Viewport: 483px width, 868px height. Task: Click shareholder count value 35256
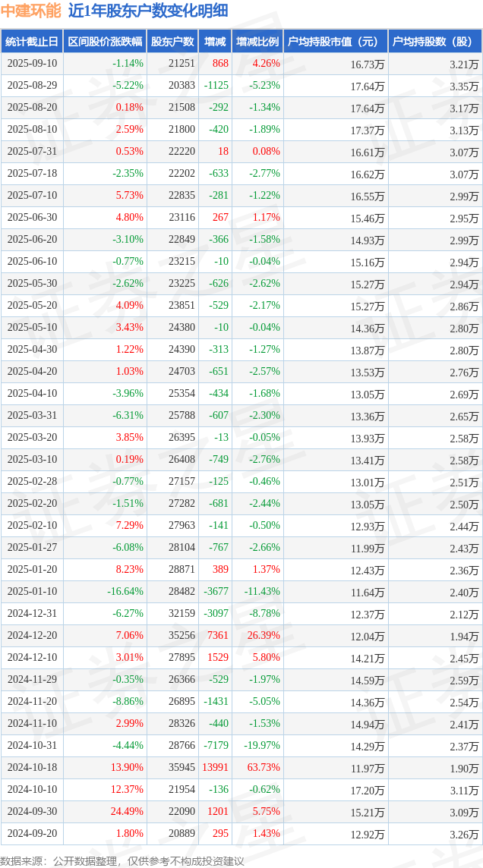pyautogui.click(x=180, y=635)
